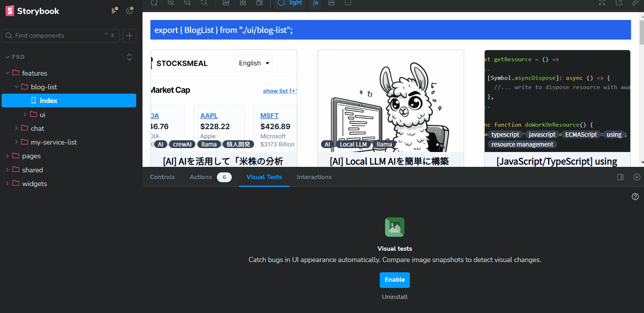The image size is (644, 313).
Task: Switch to the Actions tab
Action: (211, 177)
